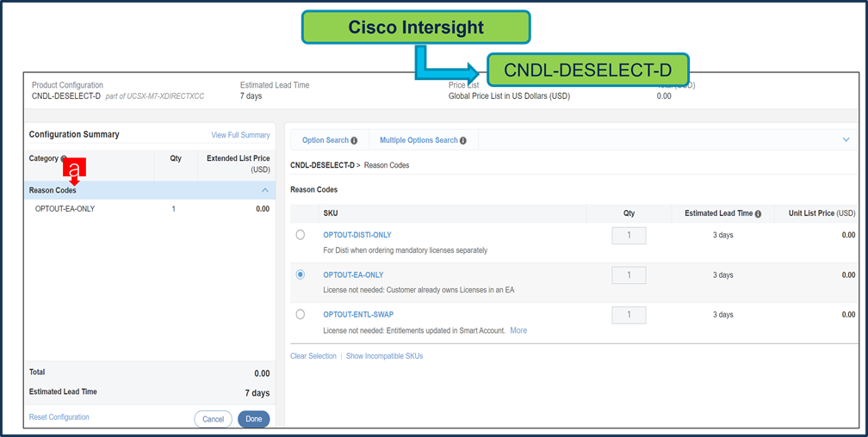Click the Clear Selection link
Viewport: 868px width, 437px height.
pos(313,356)
